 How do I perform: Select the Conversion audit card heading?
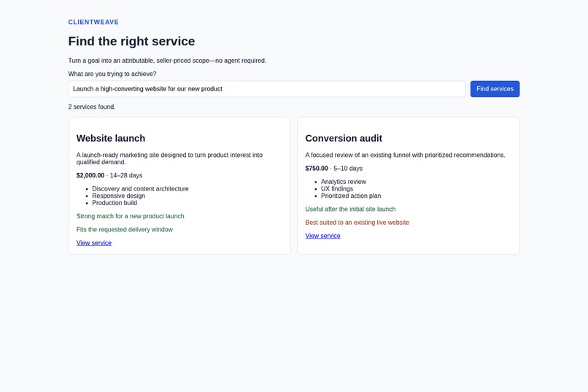344,139
